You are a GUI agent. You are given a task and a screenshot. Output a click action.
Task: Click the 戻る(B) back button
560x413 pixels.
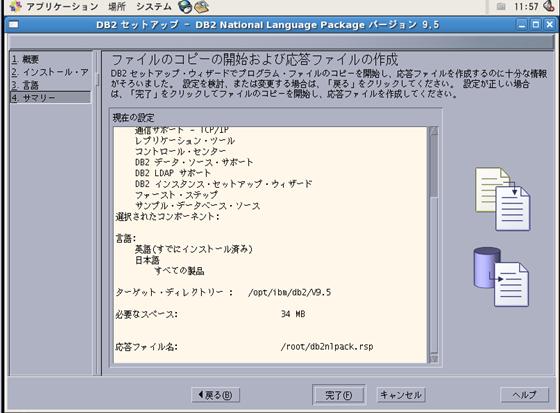click(x=215, y=395)
